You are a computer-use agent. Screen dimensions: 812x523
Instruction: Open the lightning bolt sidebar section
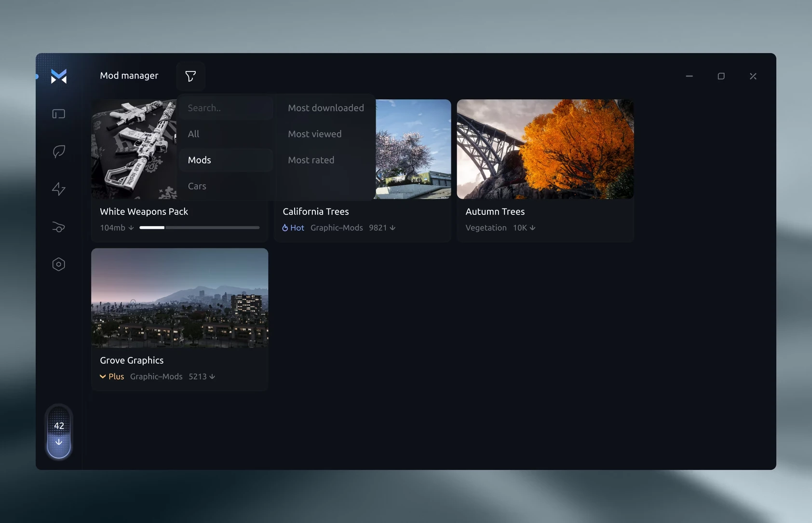pos(59,189)
